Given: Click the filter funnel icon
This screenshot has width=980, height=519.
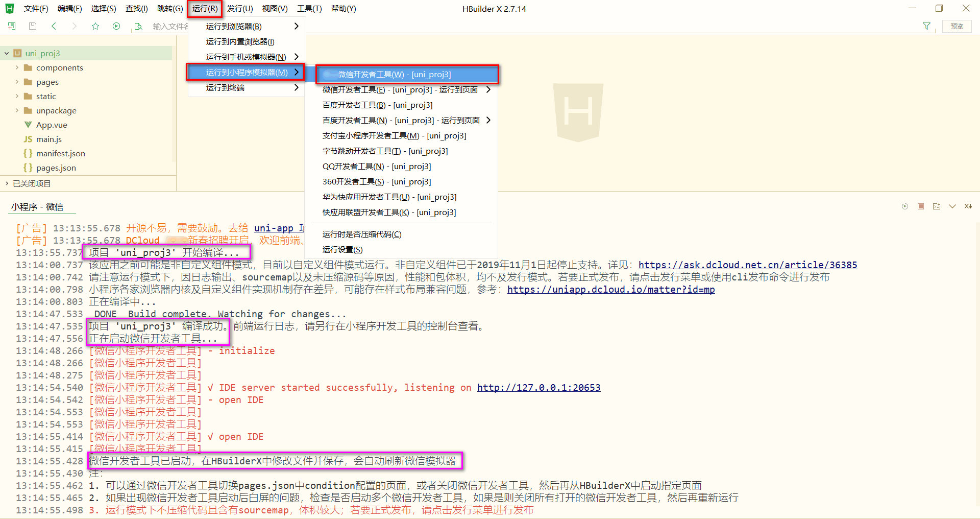Looking at the screenshot, I should click(x=926, y=26).
